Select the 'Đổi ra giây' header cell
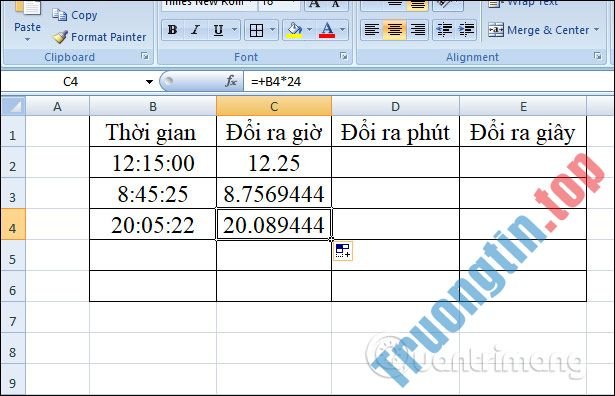 click(x=523, y=132)
